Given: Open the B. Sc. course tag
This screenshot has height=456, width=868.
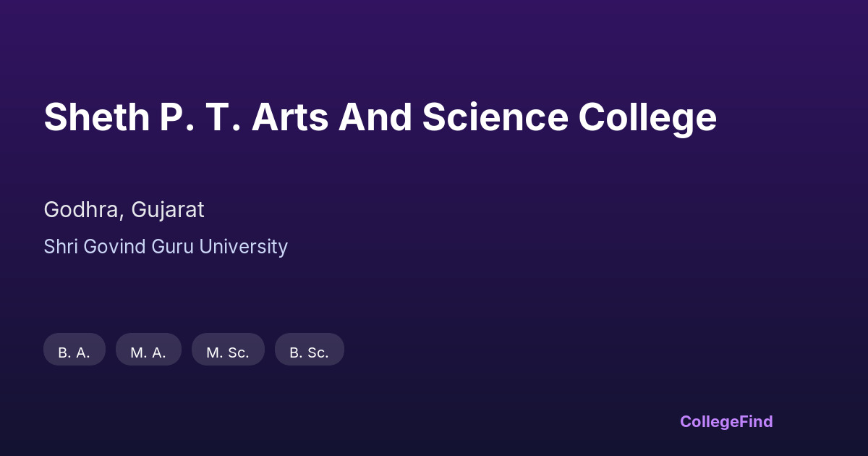Looking at the screenshot, I should tap(309, 350).
